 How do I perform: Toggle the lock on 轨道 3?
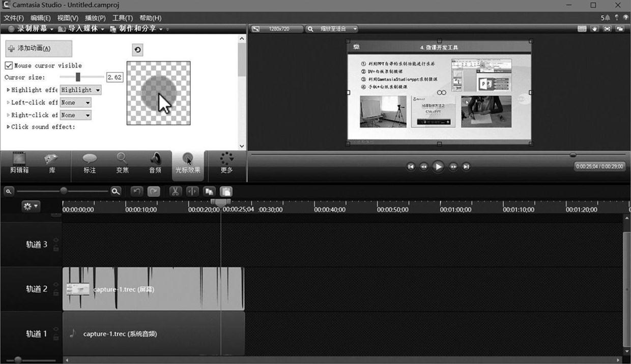56,249
